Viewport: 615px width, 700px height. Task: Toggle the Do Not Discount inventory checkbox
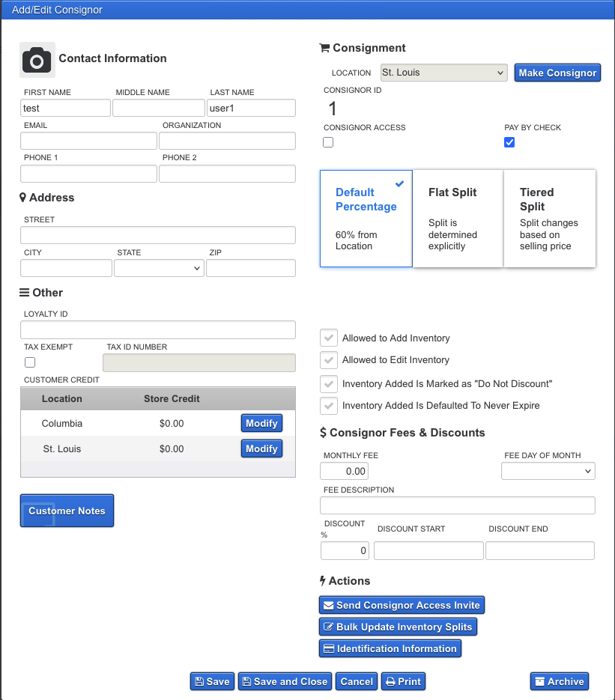329,383
